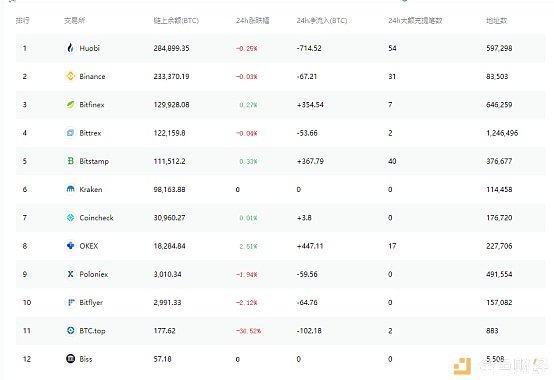Click the Binance logo icon
554x380 pixels.
(x=71, y=76)
